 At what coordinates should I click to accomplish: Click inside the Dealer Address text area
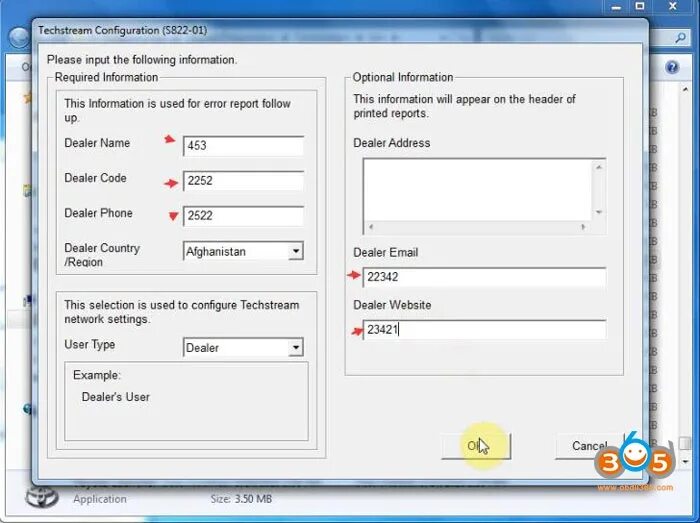tap(478, 191)
